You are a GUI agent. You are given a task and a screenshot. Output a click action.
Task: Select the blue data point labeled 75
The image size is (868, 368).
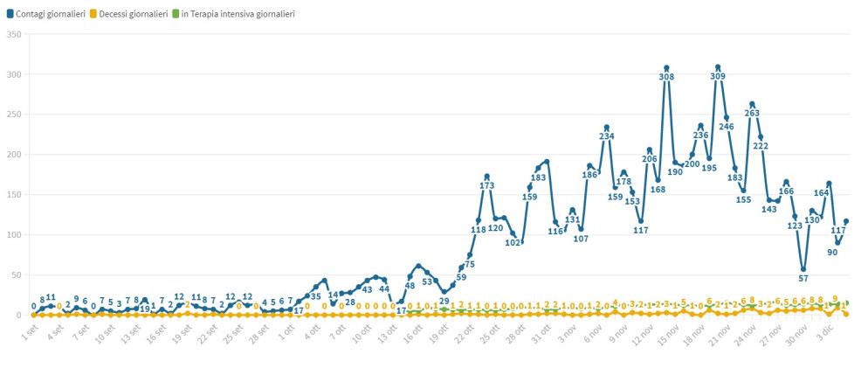(x=470, y=255)
